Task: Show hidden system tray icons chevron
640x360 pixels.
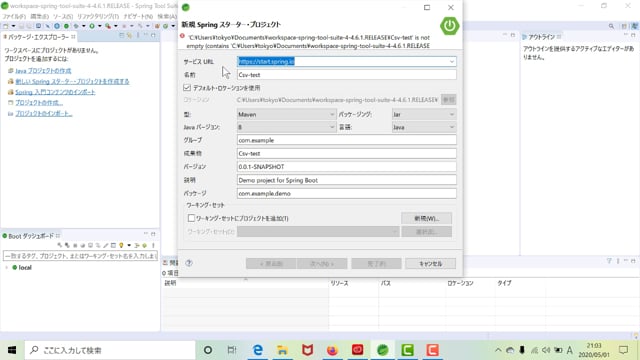Action: [498, 350]
